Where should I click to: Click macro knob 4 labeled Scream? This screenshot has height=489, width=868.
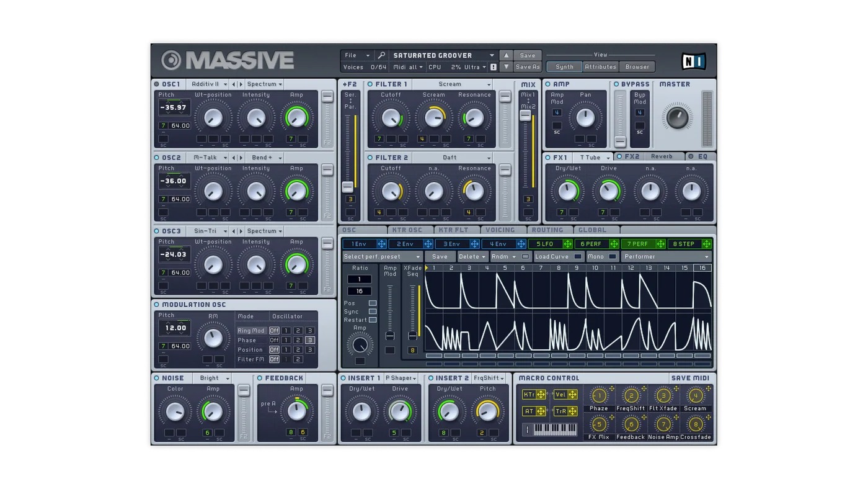[x=696, y=395]
